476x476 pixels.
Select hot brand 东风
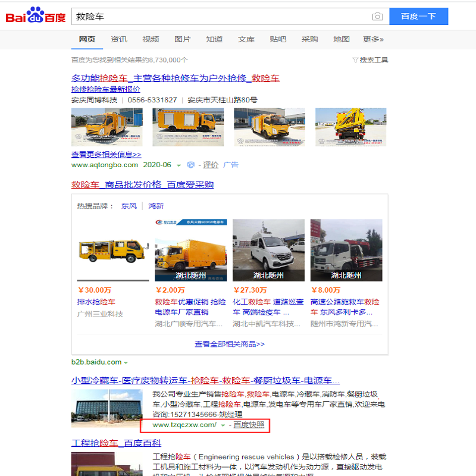(129, 206)
